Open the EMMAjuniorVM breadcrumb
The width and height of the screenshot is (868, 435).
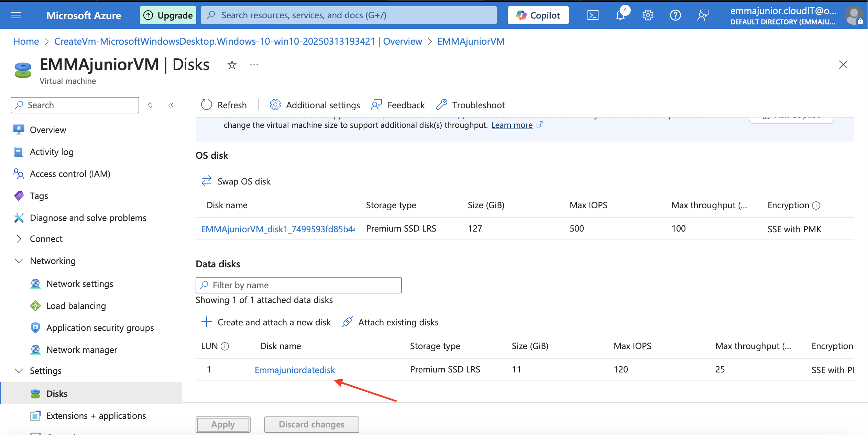tap(471, 41)
